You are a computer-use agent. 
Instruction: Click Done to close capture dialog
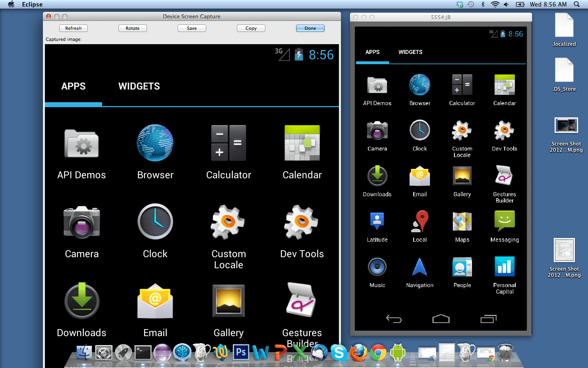[310, 28]
